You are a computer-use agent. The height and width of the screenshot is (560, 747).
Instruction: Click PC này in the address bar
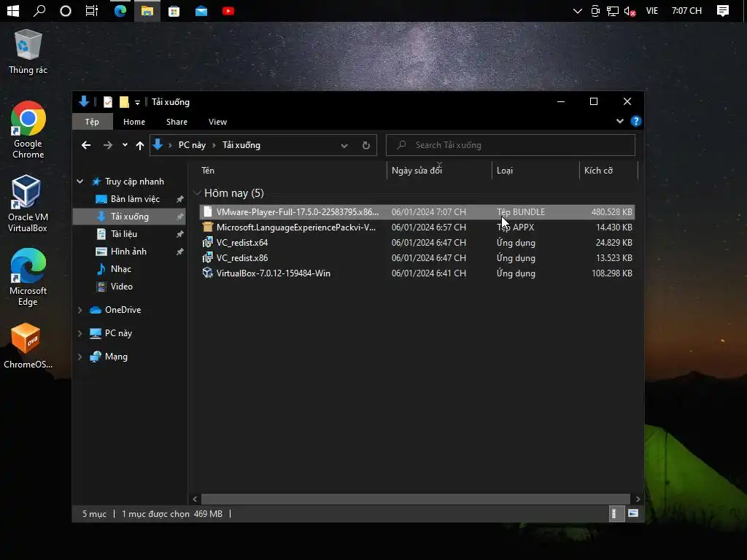[x=192, y=145]
